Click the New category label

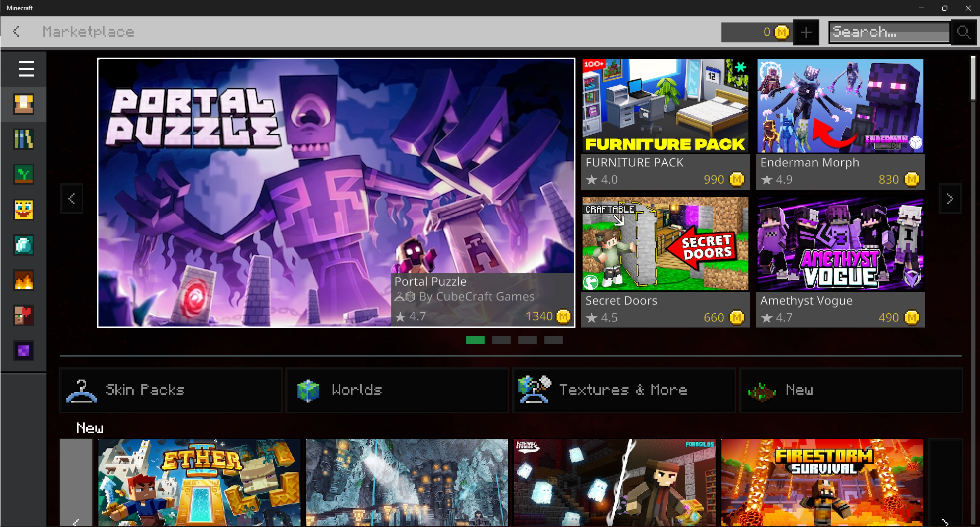point(799,390)
